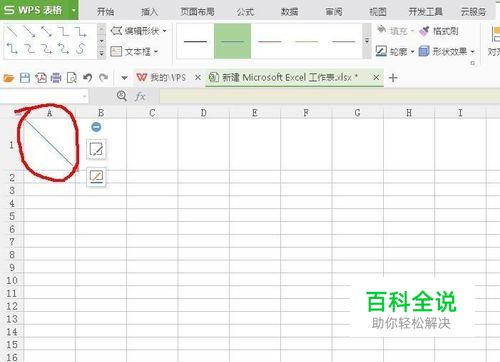Click the select-all corner of the sheet
This screenshot has height=362, width=500.
[12, 113]
